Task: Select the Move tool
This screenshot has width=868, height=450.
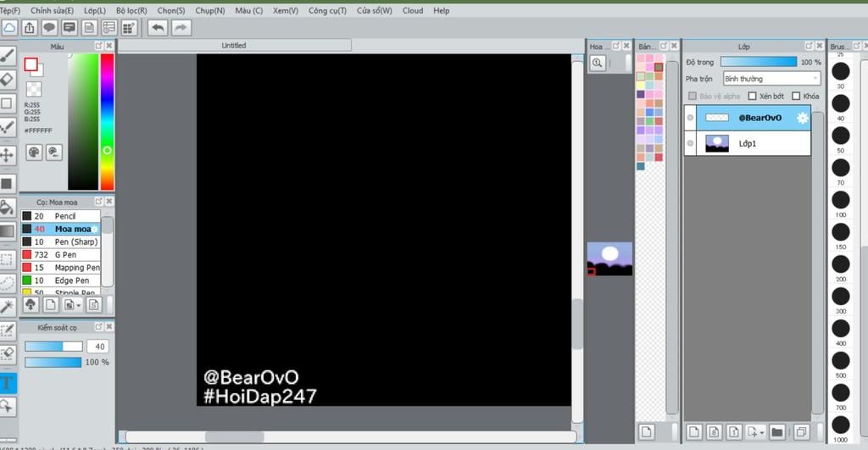Action: (7, 154)
